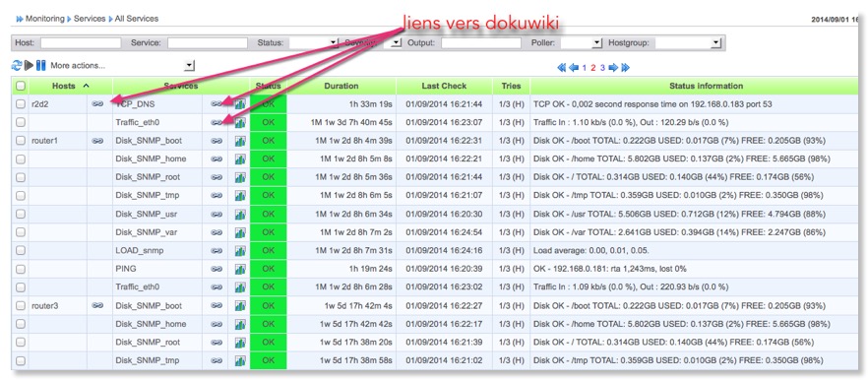Click "1h 19m 24s" duration value
The image size is (868, 380).
pos(371,269)
